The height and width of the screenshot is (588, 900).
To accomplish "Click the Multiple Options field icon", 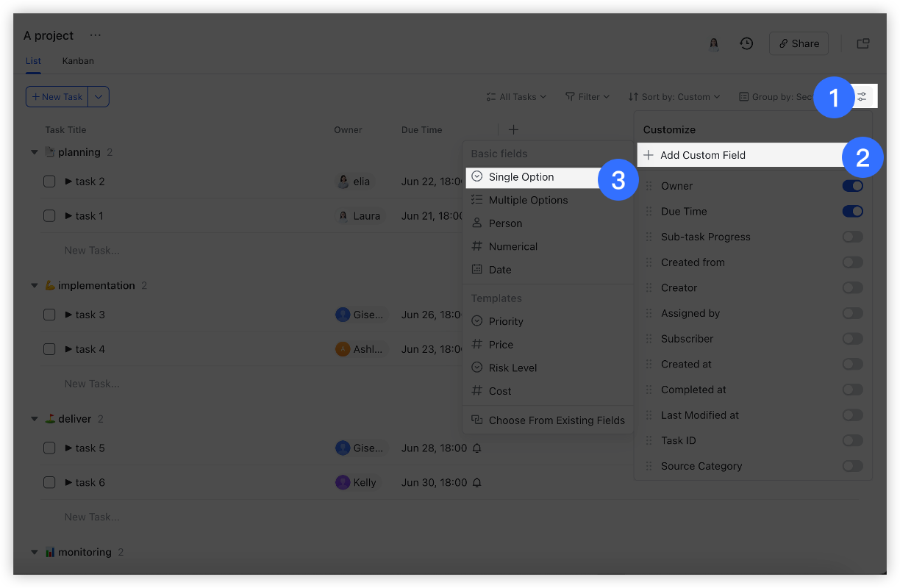I will click(477, 200).
